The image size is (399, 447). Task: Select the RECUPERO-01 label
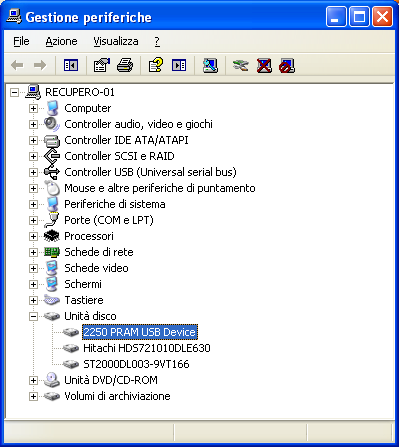(x=80, y=92)
